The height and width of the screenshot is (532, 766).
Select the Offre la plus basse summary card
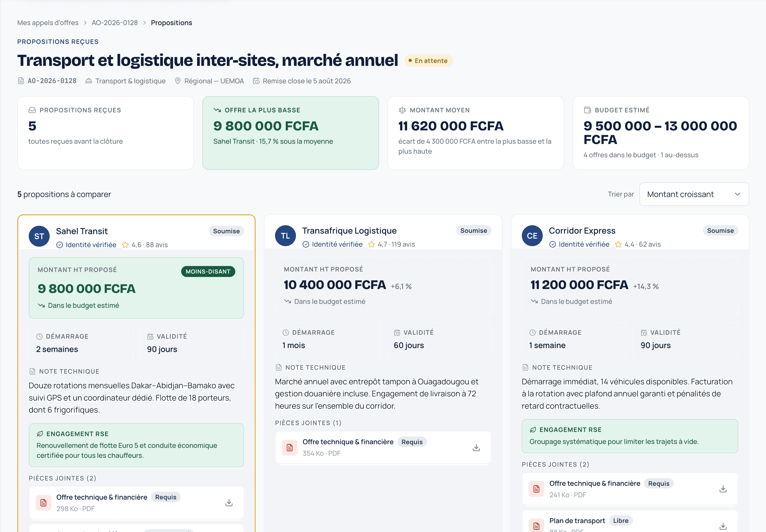(x=290, y=133)
